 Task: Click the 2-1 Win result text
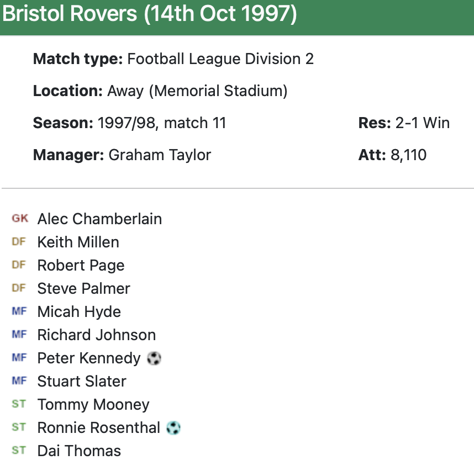click(x=423, y=123)
